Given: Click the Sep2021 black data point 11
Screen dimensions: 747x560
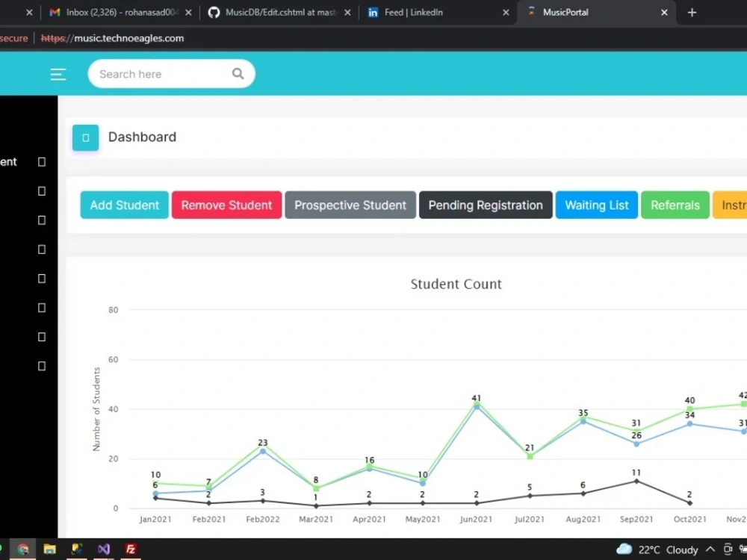Looking at the screenshot, I should point(636,481).
